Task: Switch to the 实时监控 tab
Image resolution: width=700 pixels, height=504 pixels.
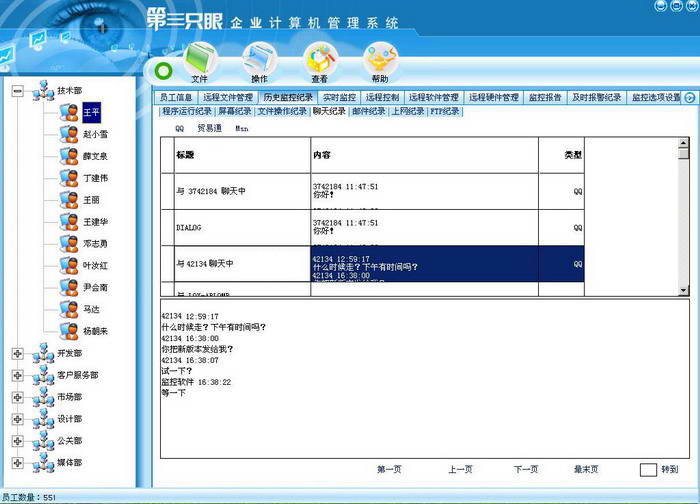Action: 339,98
